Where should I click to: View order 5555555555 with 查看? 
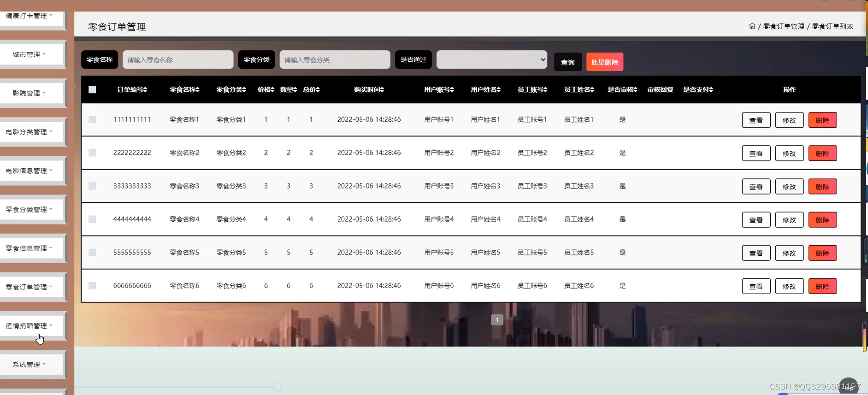click(x=756, y=253)
